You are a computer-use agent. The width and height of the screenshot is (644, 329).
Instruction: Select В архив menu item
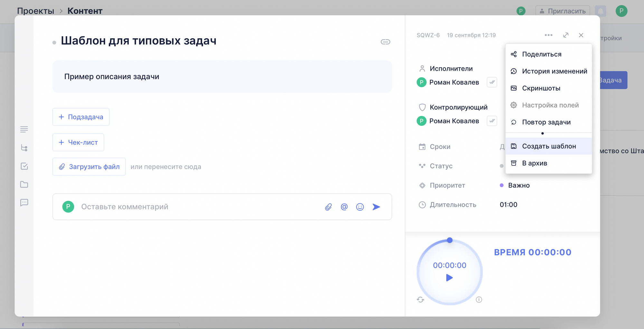(549, 163)
